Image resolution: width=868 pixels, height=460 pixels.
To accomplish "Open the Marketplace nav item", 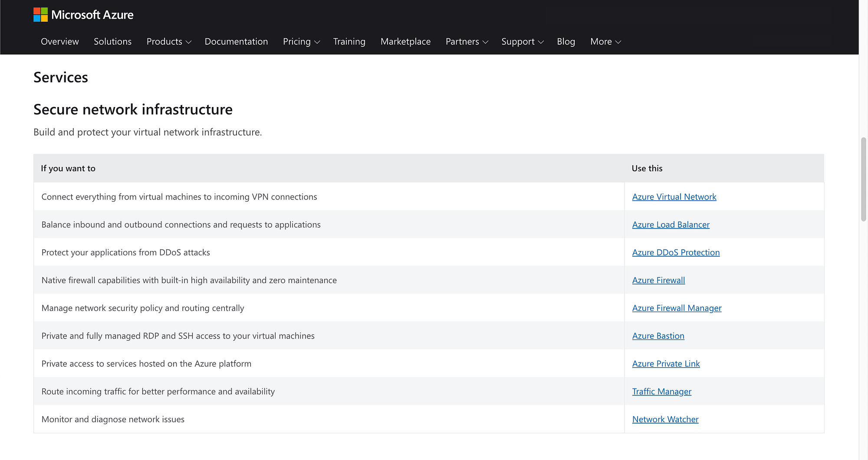I will tap(405, 42).
